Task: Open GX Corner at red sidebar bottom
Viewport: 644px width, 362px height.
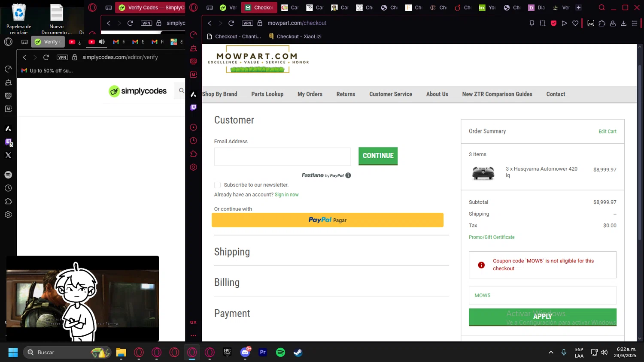Action: [193, 322]
